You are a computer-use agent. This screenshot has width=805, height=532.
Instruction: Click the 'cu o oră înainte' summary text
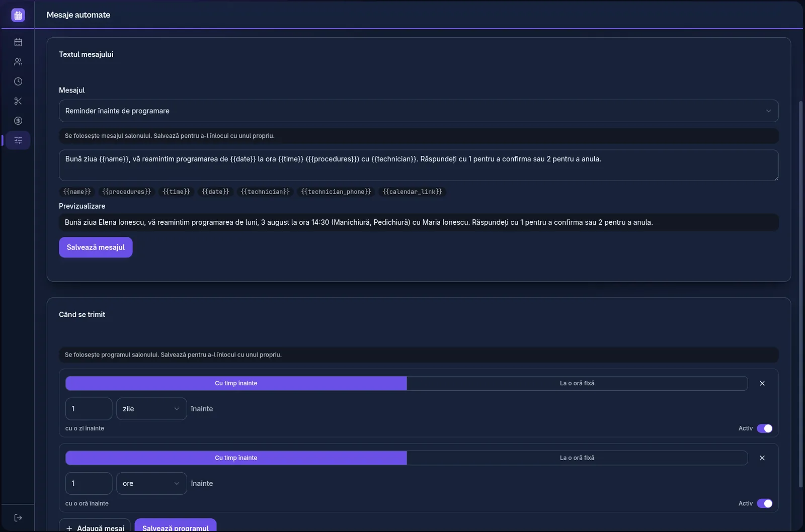pos(87,503)
